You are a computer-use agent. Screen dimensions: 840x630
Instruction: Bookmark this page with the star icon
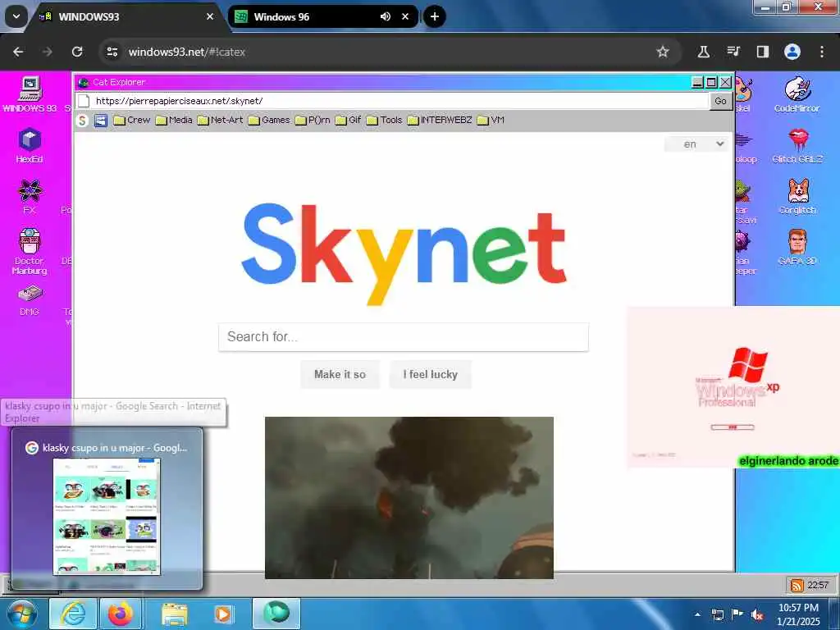(663, 52)
